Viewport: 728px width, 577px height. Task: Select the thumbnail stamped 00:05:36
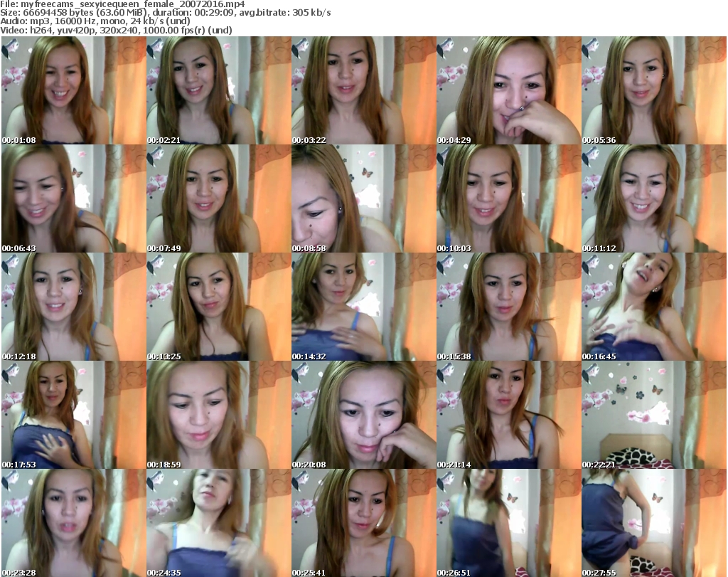coord(654,90)
